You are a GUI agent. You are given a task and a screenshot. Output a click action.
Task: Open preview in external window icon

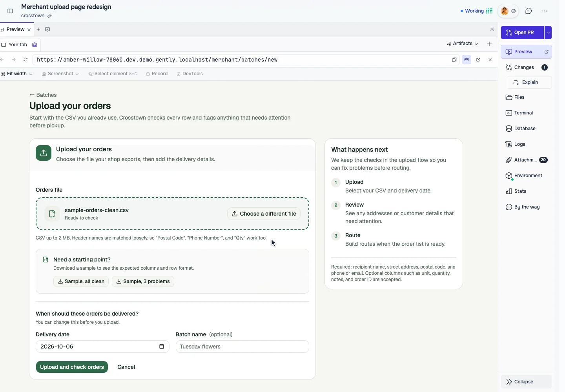[478, 60]
